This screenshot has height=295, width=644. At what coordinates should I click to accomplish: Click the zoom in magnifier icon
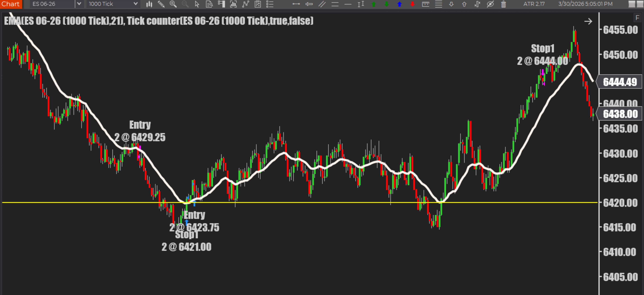click(x=173, y=4)
